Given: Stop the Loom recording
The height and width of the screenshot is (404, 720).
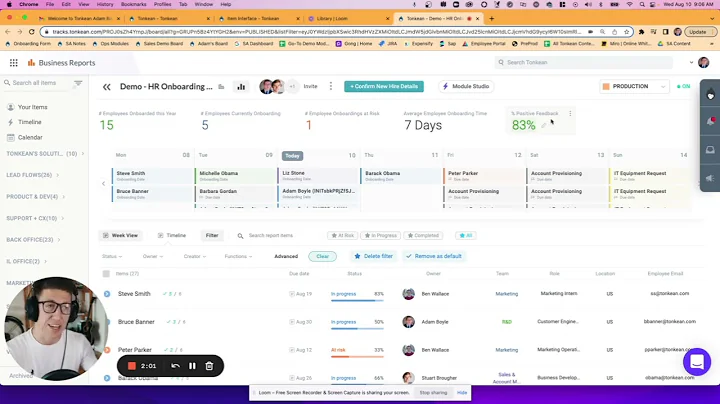Looking at the screenshot, I should click(x=131, y=366).
